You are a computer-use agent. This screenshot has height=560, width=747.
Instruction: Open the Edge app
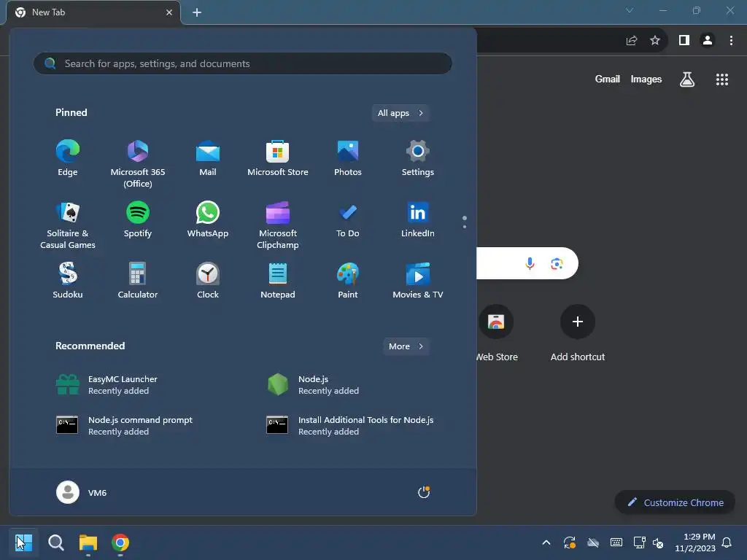68,158
